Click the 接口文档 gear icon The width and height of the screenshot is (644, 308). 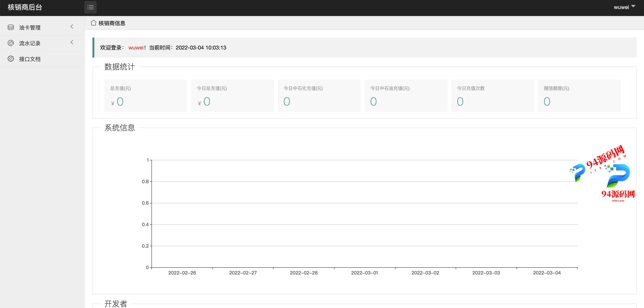click(11, 59)
